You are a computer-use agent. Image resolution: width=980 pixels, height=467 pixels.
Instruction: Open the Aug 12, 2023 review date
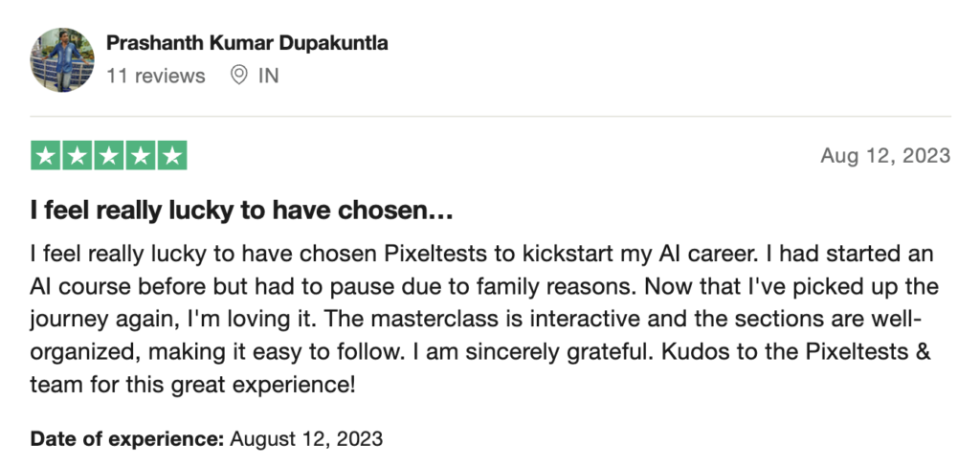point(885,156)
